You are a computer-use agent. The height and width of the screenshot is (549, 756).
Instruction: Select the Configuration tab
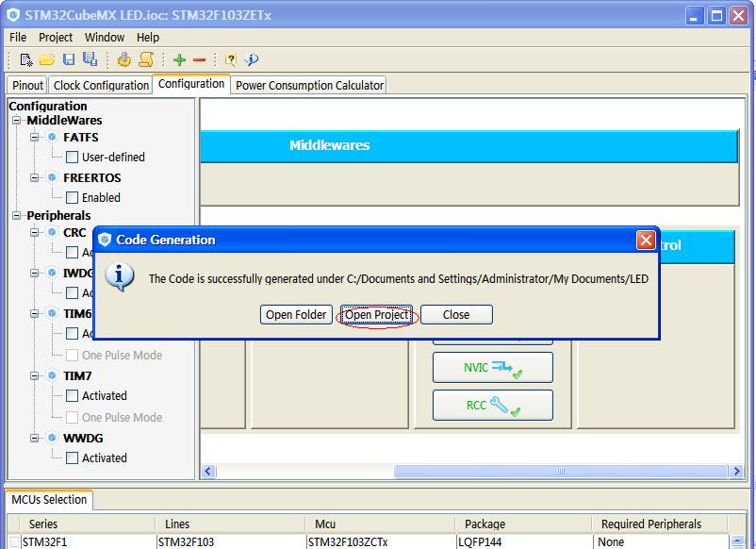click(191, 84)
